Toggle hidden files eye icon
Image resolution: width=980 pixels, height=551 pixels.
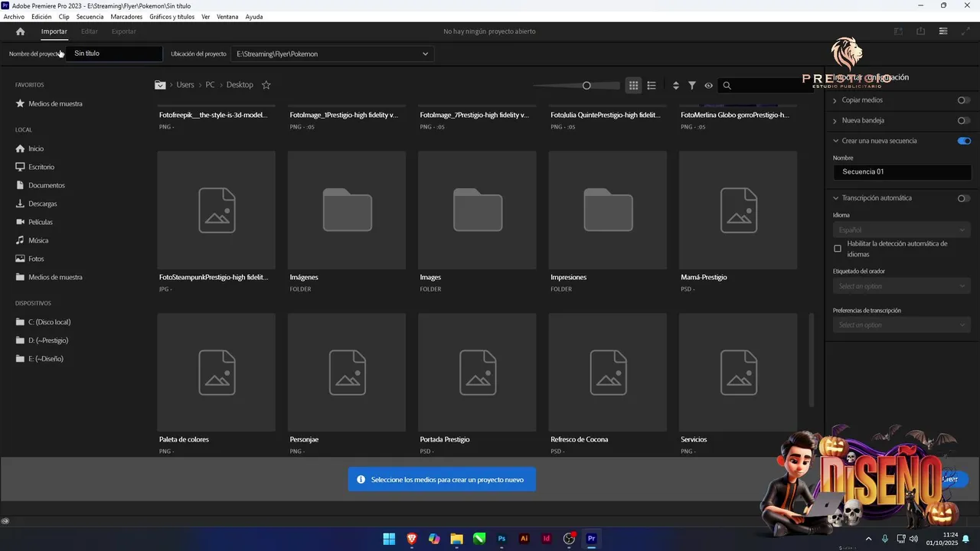(709, 86)
